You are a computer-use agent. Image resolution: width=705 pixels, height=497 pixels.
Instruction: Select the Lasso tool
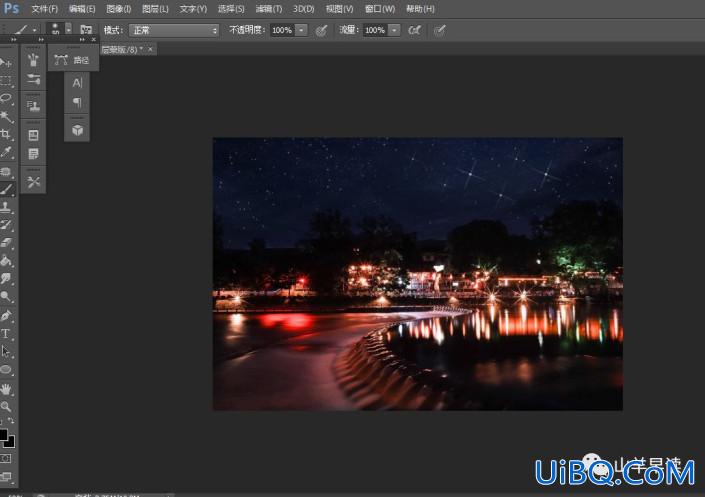[6, 99]
